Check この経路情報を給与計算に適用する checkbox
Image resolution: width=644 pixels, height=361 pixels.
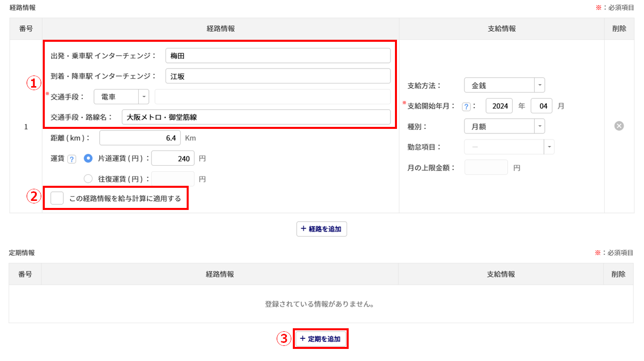[x=57, y=198]
